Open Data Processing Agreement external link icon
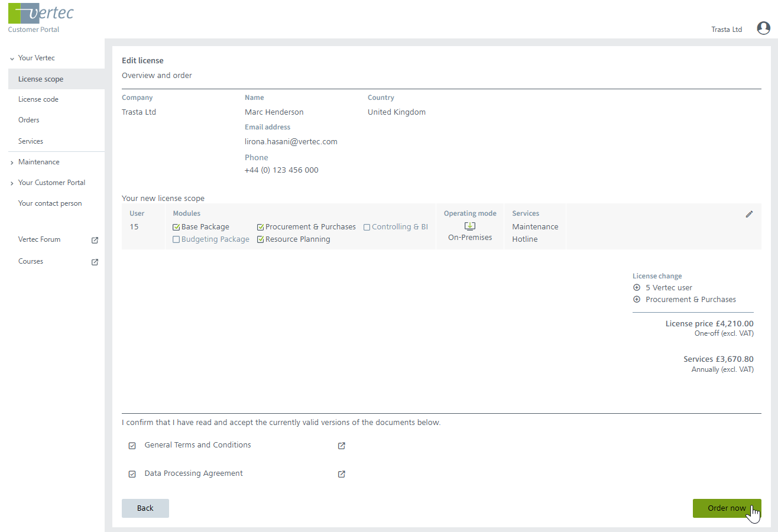The height and width of the screenshot is (532, 778). (x=341, y=474)
